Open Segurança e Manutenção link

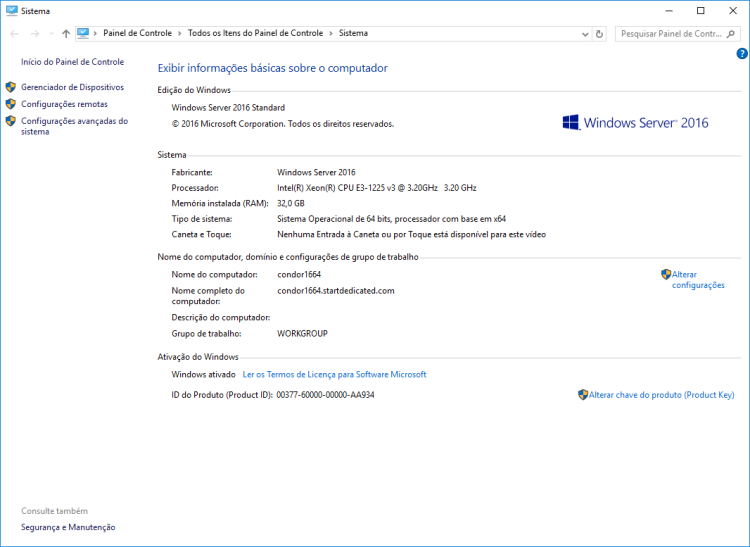pos(68,527)
